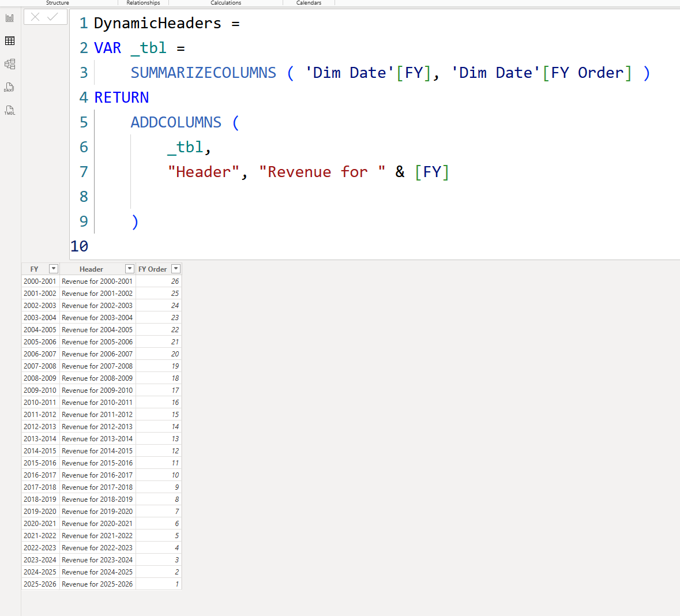
Task: Click "Revenue for " string literal
Action: 322,172
